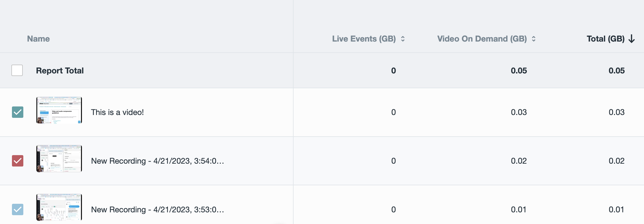
Task: Click the 'This is a video!' title
Action: [117, 112]
